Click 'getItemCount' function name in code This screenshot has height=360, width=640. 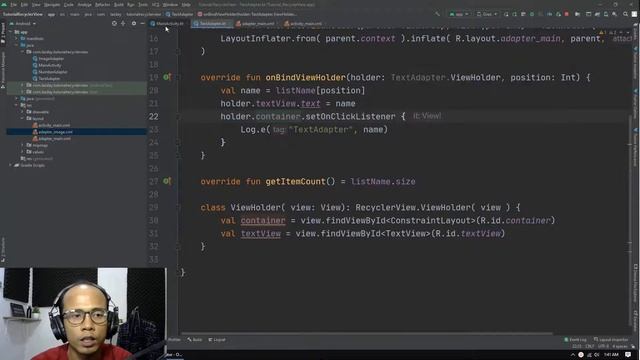pyautogui.click(x=296, y=181)
